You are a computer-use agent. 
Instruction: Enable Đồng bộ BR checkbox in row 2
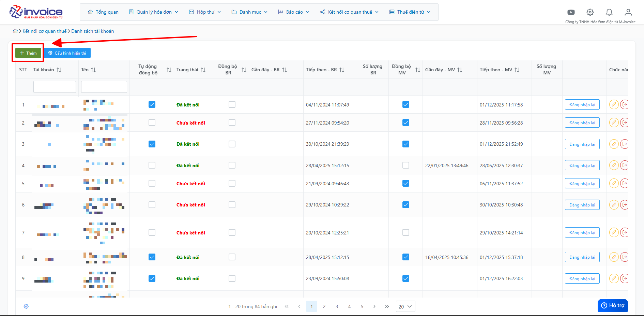[x=232, y=123]
